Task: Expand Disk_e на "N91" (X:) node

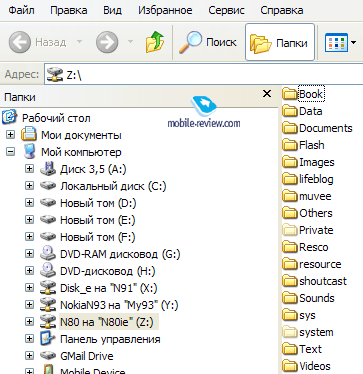Action: [x=29, y=288]
